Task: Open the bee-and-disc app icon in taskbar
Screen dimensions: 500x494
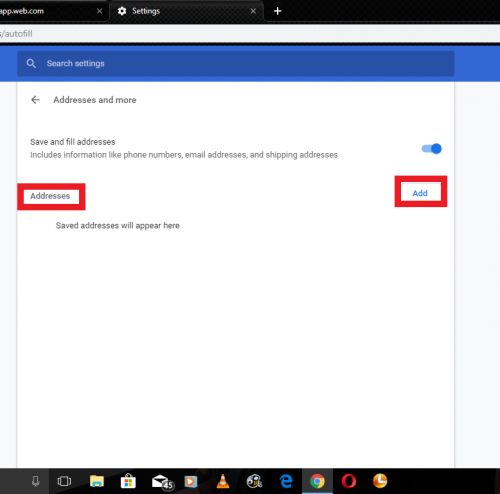Action: [x=254, y=481]
